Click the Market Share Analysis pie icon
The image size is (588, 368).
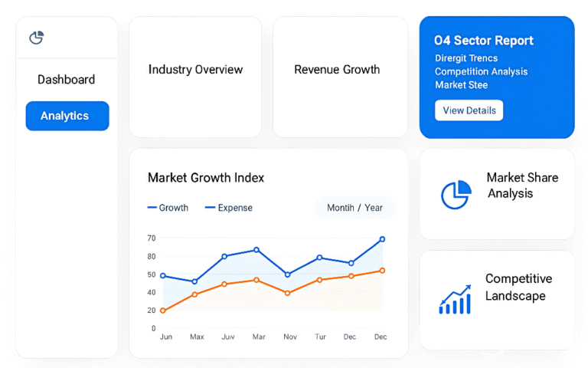pos(456,194)
